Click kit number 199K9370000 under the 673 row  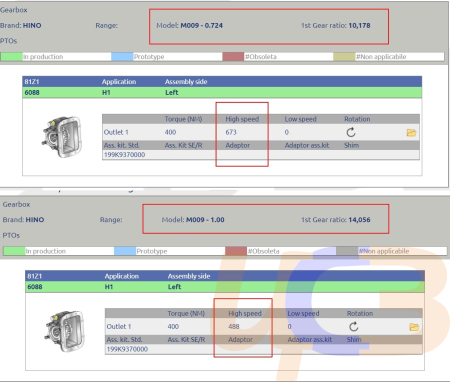[x=124, y=155]
